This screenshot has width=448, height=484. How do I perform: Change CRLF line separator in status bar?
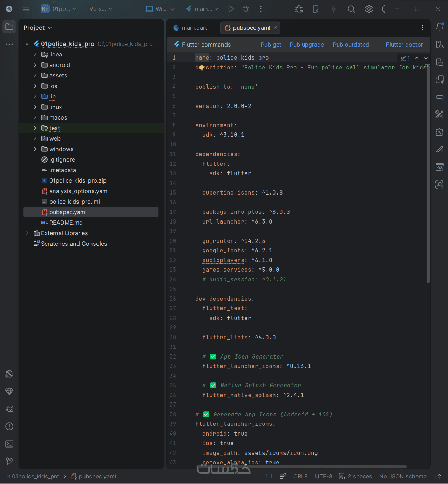pyautogui.click(x=300, y=476)
